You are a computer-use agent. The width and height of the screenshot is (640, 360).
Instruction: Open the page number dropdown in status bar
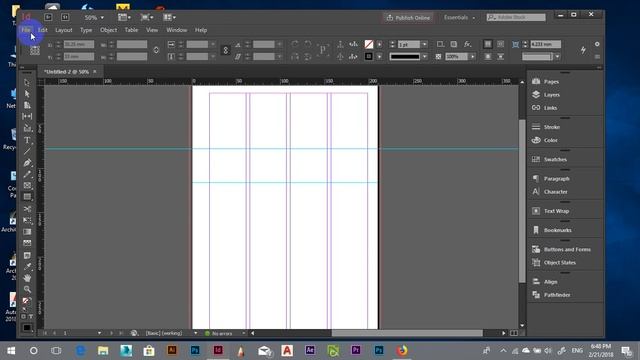[x=99, y=333]
